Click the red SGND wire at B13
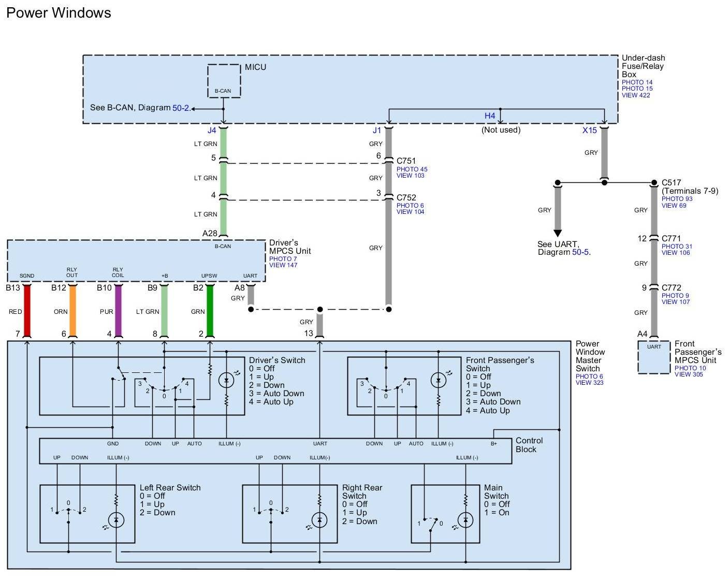The width and height of the screenshot is (728, 579). tap(27, 311)
